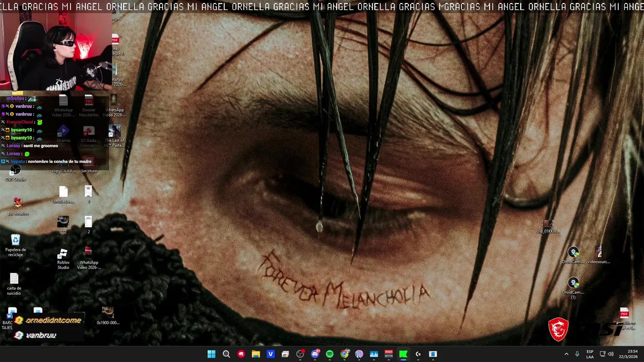This screenshot has height=362, width=644.
Task: Select the videosourc desktop shortcut
Action: [x=598, y=255]
